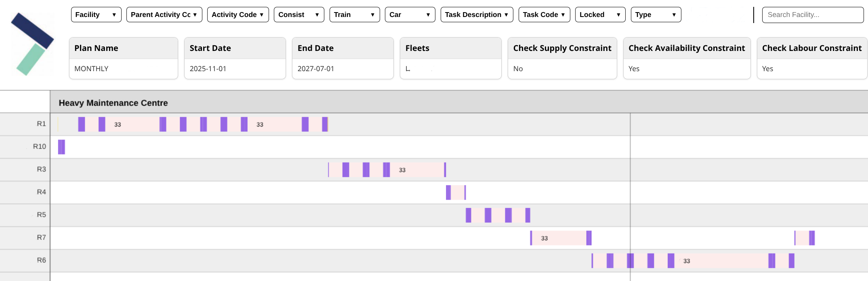Image resolution: width=868 pixels, height=281 pixels.
Task: Click the Plan Name MONTHLY card
Action: [124, 58]
